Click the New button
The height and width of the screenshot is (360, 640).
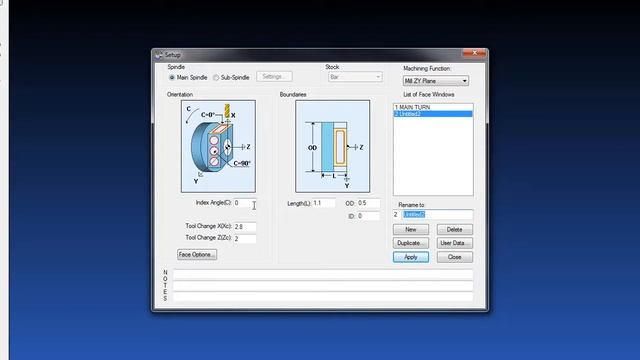pyautogui.click(x=411, y=230)
